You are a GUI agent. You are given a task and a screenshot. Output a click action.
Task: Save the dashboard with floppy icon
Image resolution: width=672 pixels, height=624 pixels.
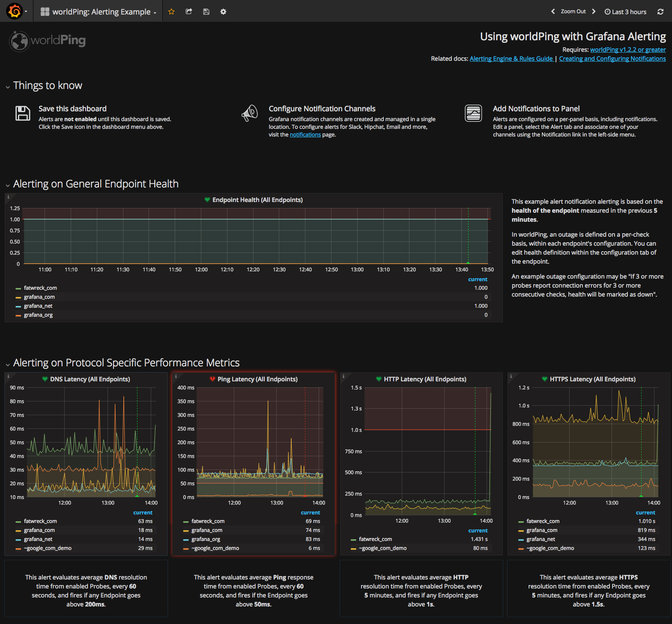click(206, 12)
